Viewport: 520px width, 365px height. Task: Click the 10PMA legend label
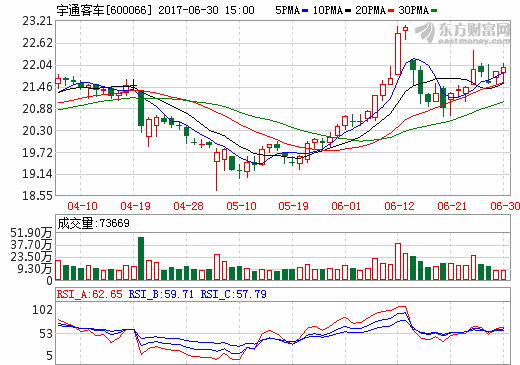(x=328, y=10)
